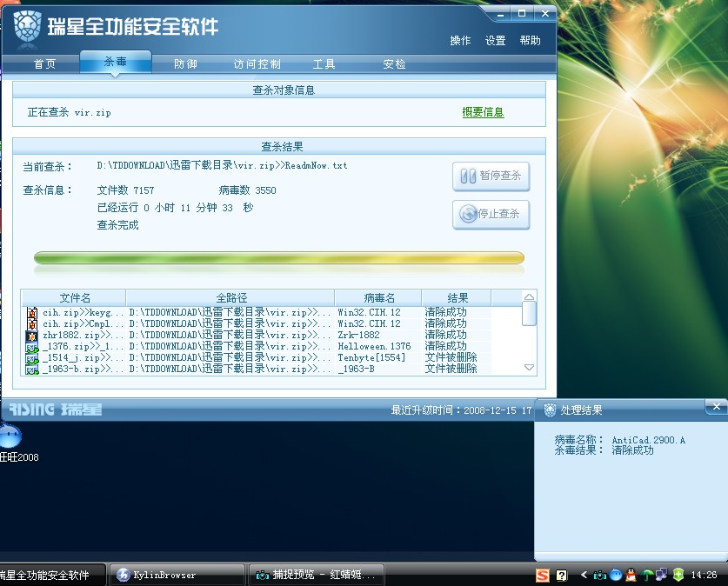
Task: Select the Tenbyte[1554] virus name cell
Action: click(x=371, y=357)
